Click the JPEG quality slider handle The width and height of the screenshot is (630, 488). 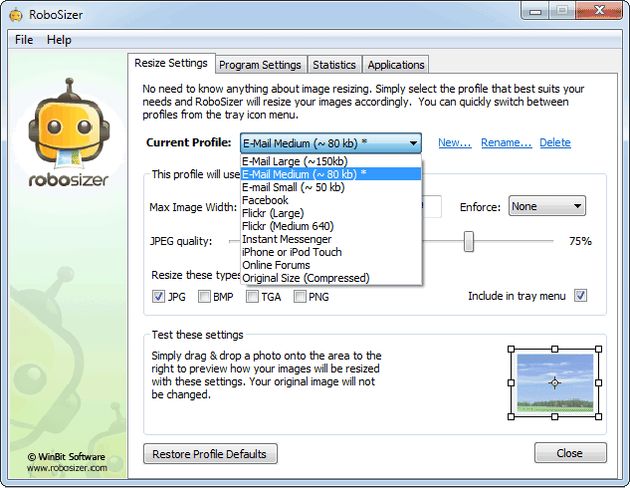468,241
